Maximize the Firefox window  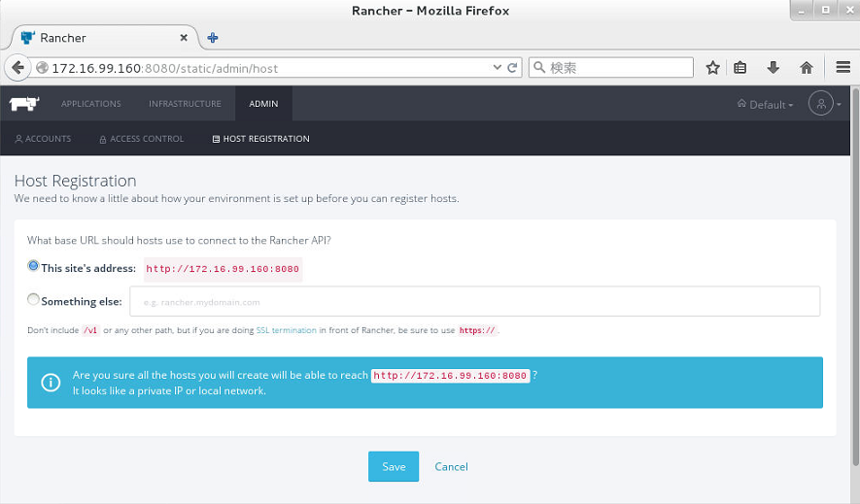[x=825, y=10]
